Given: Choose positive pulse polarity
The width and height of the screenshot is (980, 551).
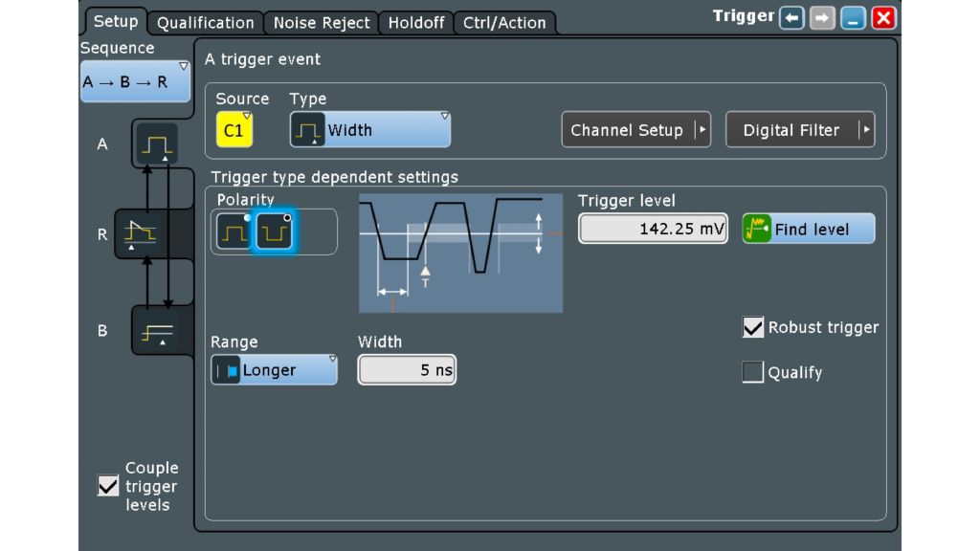Looking at the screenshot, I should [233, 231].
